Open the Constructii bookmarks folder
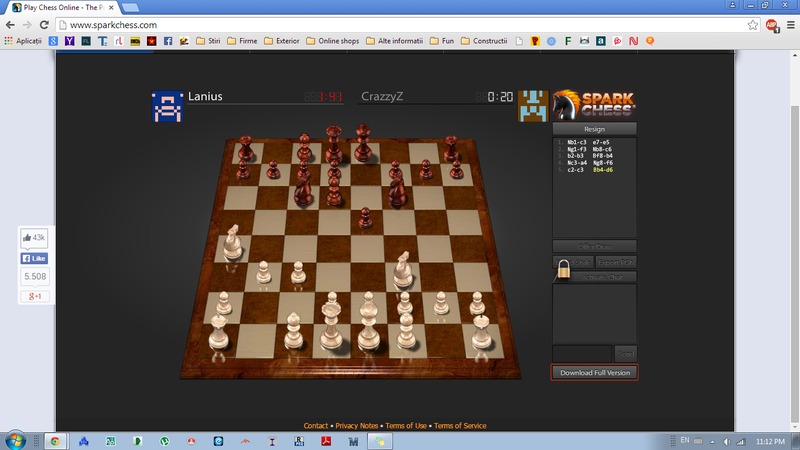The height and width of the screenshot is (450, 800). coord(484,41)
